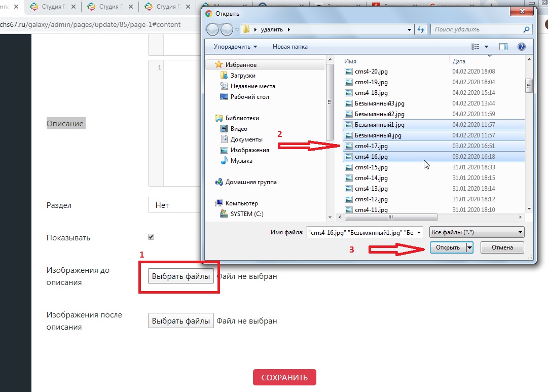548x392 pixels.
Task: Go forward in the Open dialog
Action: 227,30
